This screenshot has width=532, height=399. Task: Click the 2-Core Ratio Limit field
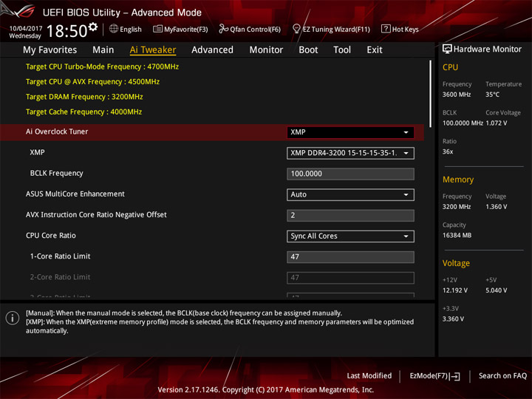click(x=350, y=278)
